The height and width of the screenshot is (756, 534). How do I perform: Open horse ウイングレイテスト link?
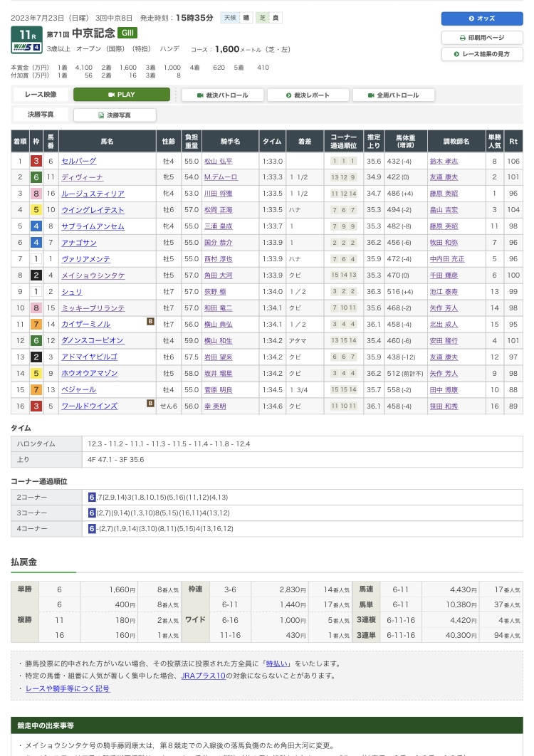[x=93, y=210]
